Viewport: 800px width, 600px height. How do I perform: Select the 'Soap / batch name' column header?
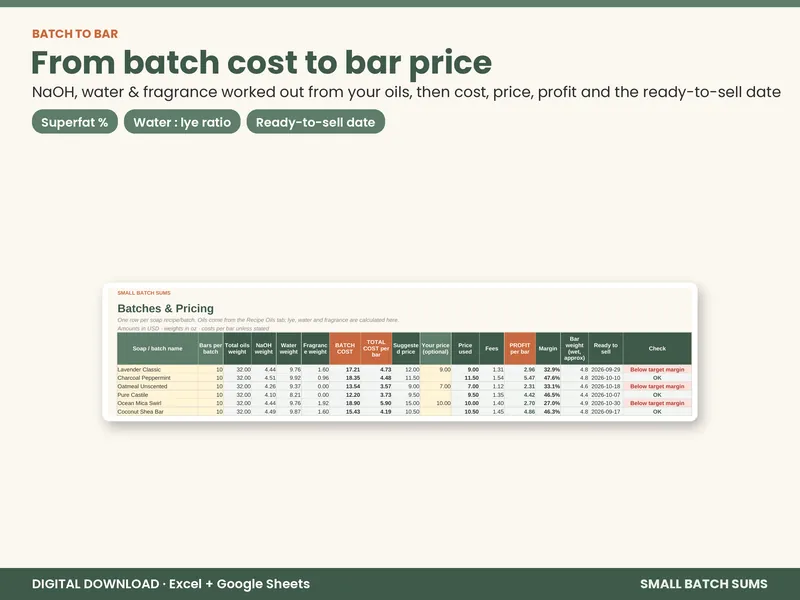pyautogui.click(x=157, y=348)
